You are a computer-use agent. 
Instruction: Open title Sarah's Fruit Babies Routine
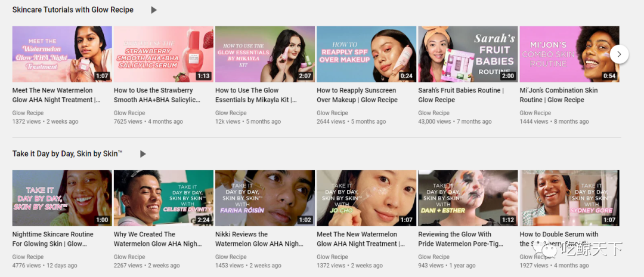pos(461,95)
